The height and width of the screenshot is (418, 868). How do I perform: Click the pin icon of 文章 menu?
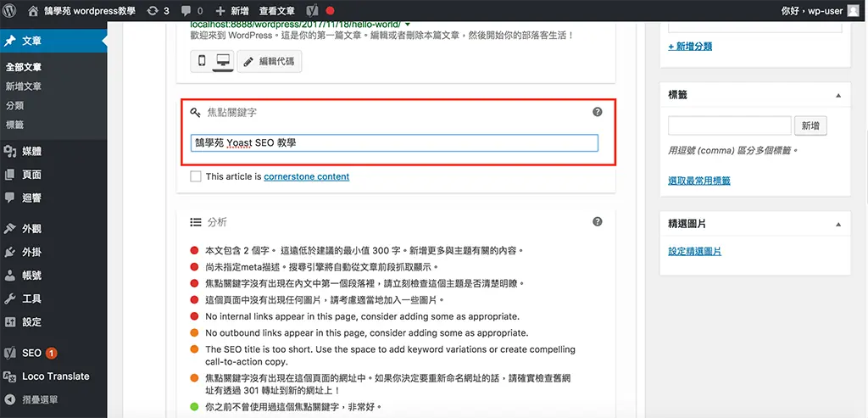click(x=9, y=41)
